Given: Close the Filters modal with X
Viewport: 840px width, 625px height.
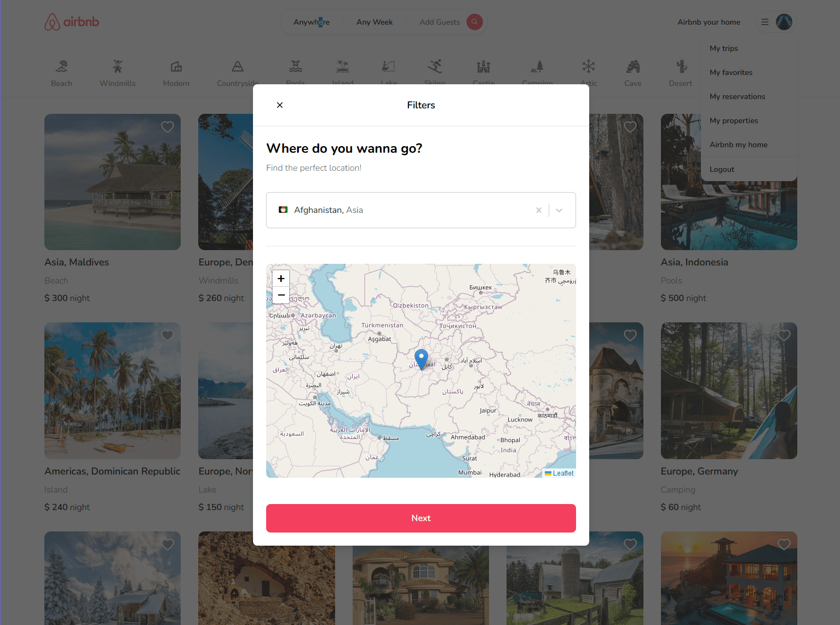Looking at the screenshot, I should [280, 105].
